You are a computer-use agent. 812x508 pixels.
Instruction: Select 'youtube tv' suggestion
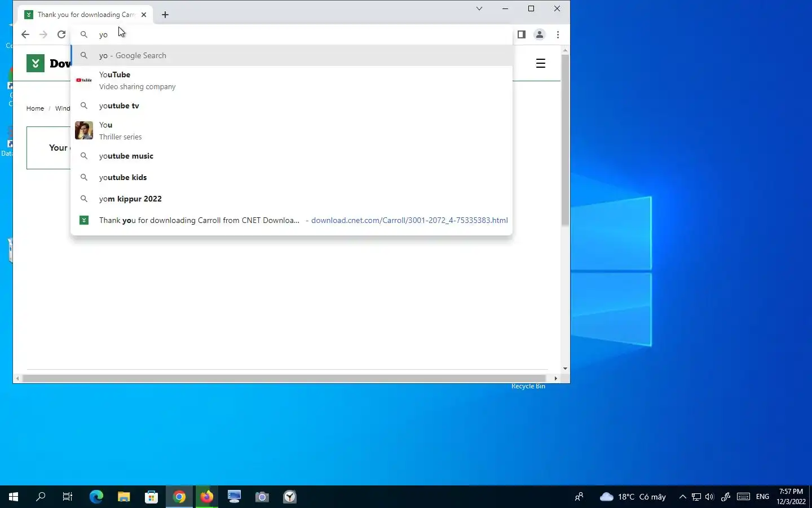point(292,106)
